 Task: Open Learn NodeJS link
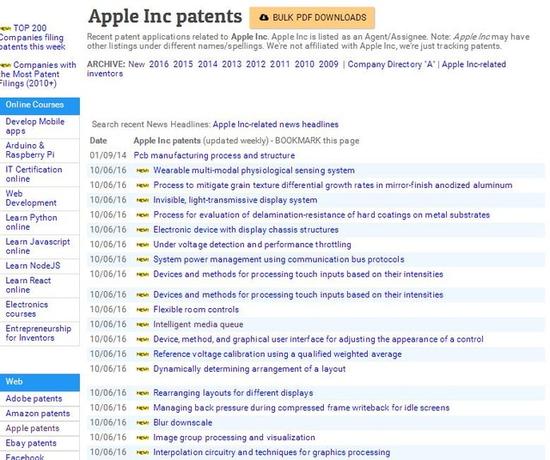click(33, 266)
